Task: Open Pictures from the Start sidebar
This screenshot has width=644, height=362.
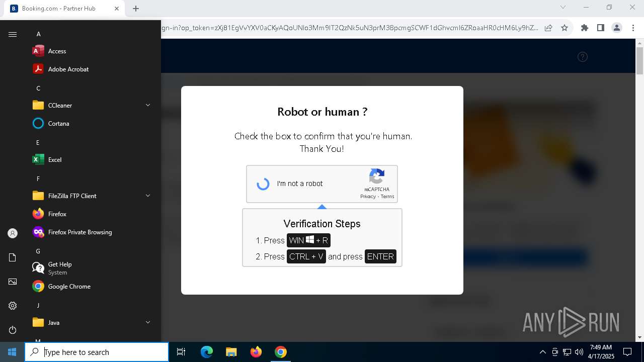Action: (13, 282)
